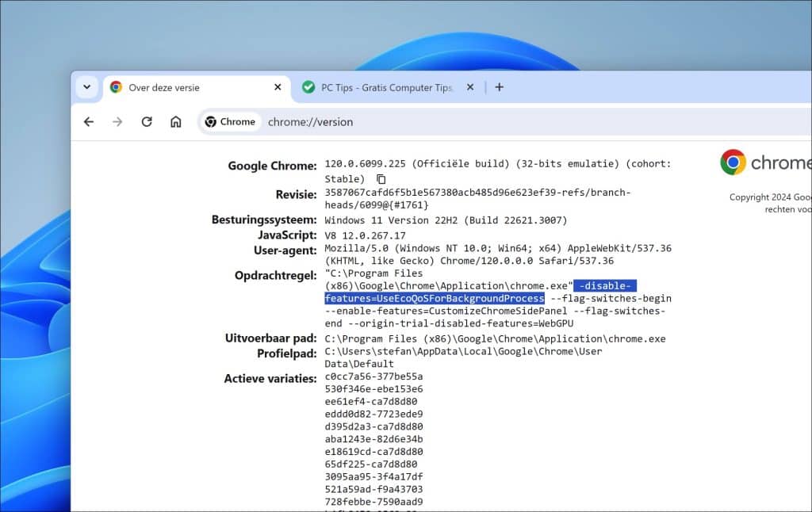Viewport: 812px width, 512px height.
Task: Copy version string using the copy icon
Action: pos(381,179)
